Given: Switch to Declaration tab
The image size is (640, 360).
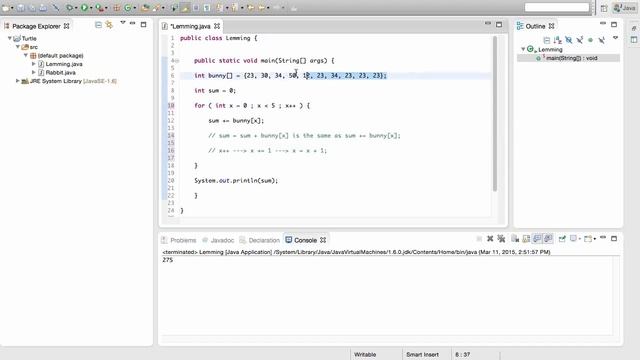Looking at the screenshot, I should coord(260,240).
